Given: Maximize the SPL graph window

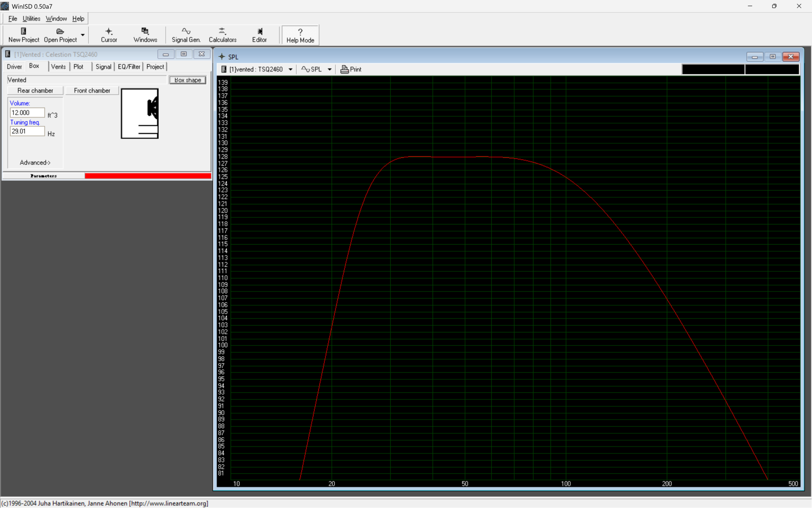Looking at the screenshot, I should coord(773,57).
